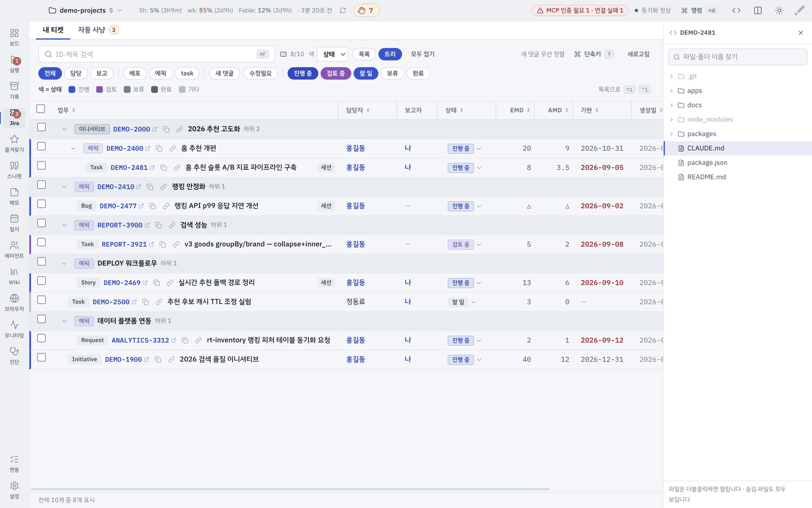Collapse the DEMO-2000 initiative row
This screenshot has width=812, height=508.
tap(64, 129)
